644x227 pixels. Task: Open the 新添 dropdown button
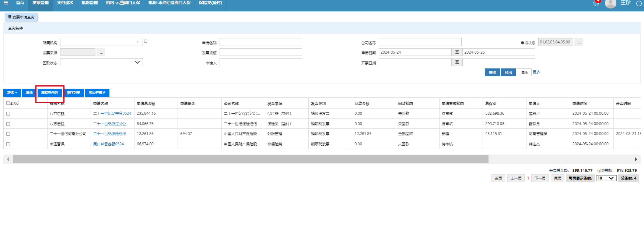(12, 93)
